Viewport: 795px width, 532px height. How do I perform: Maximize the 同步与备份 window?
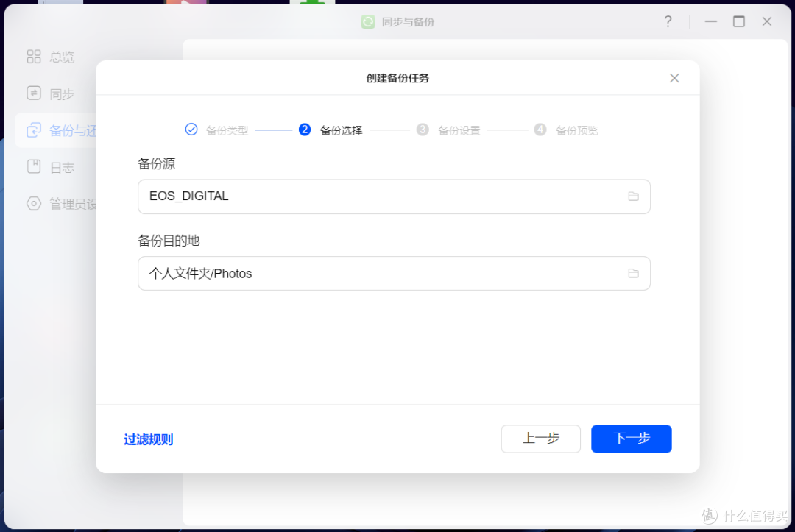[739, 21]
